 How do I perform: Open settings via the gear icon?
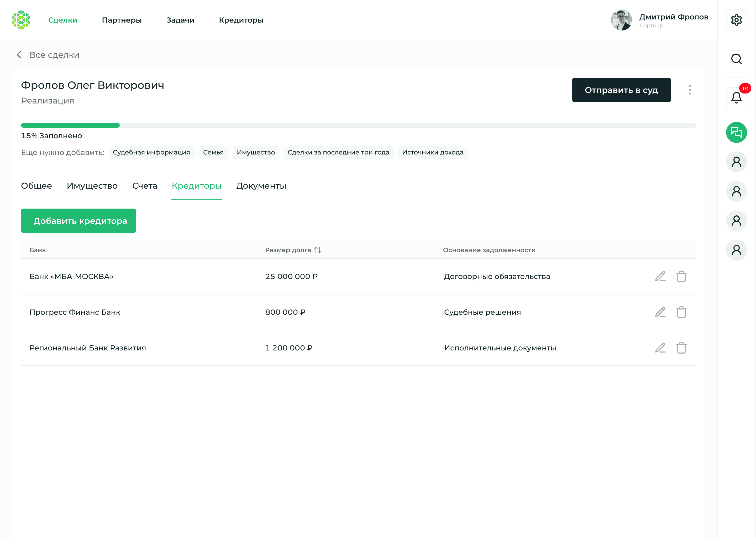click(736, 20)
